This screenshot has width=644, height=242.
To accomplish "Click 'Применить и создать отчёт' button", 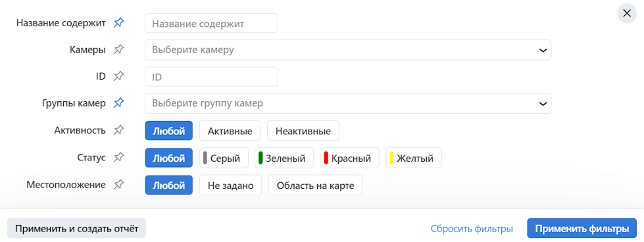I will (76, 228).
